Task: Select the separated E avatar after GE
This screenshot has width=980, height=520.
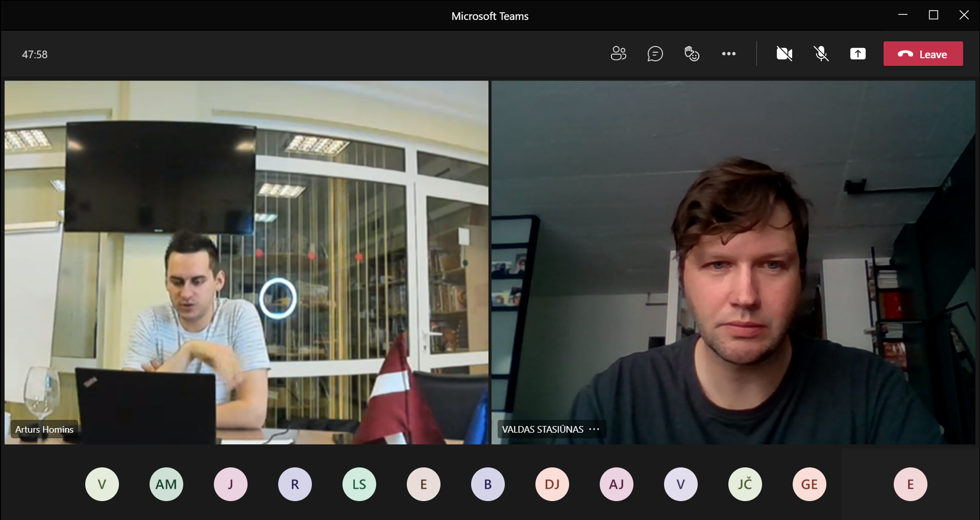Action: click(x=911, y=484)
